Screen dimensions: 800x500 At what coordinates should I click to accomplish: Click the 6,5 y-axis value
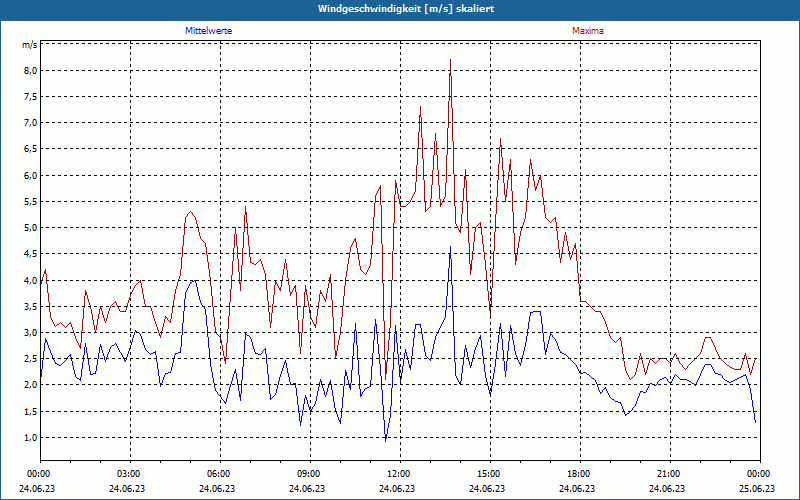[x=32, y=149]
